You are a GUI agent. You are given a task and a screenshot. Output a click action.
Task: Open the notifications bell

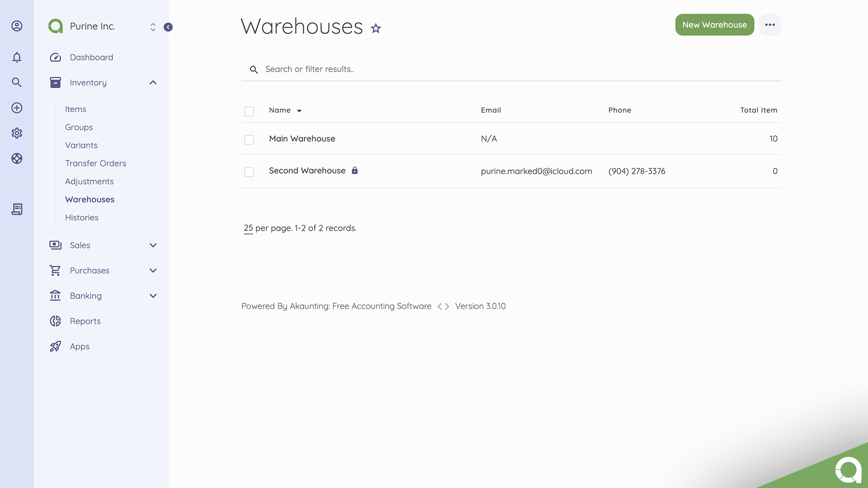pos(17,57)
